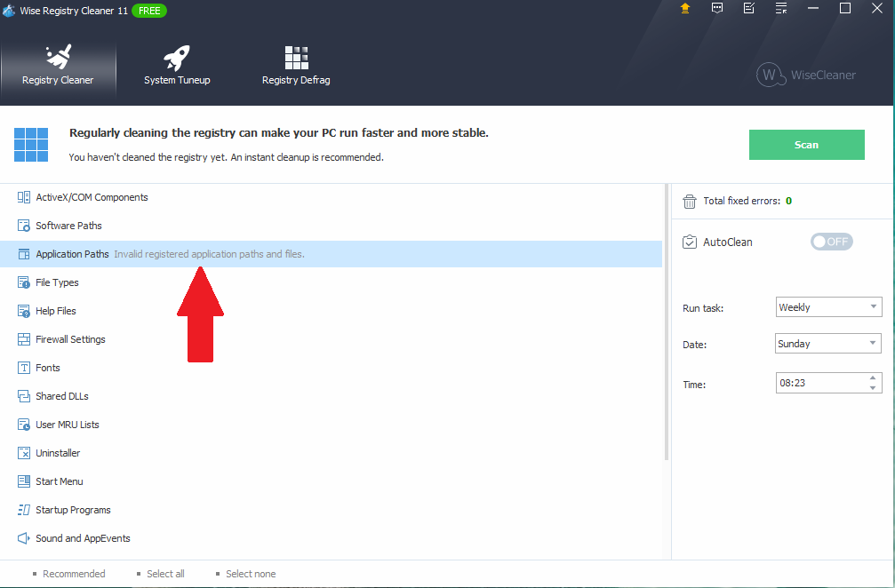The width and height of the screenshot is (895, 588).
Task: Select the File Types row
Action: click(331, 282)
